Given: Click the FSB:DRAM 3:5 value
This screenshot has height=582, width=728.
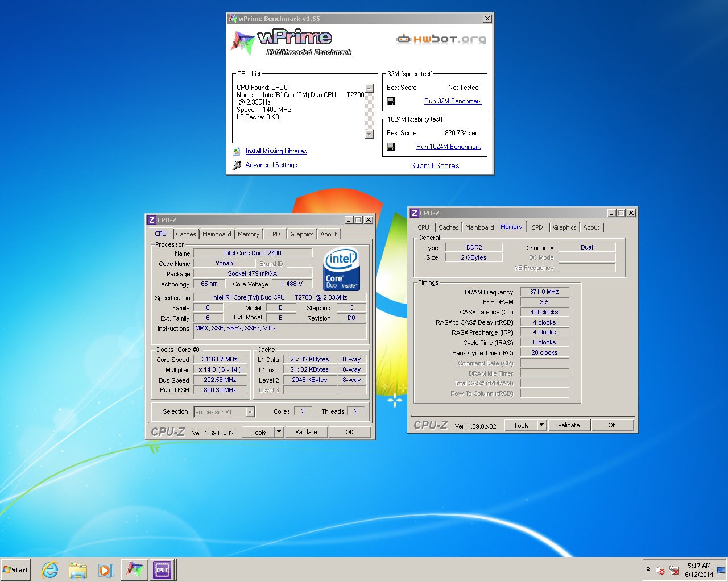Looking at the screenshot, I should (x=544, y=302).
